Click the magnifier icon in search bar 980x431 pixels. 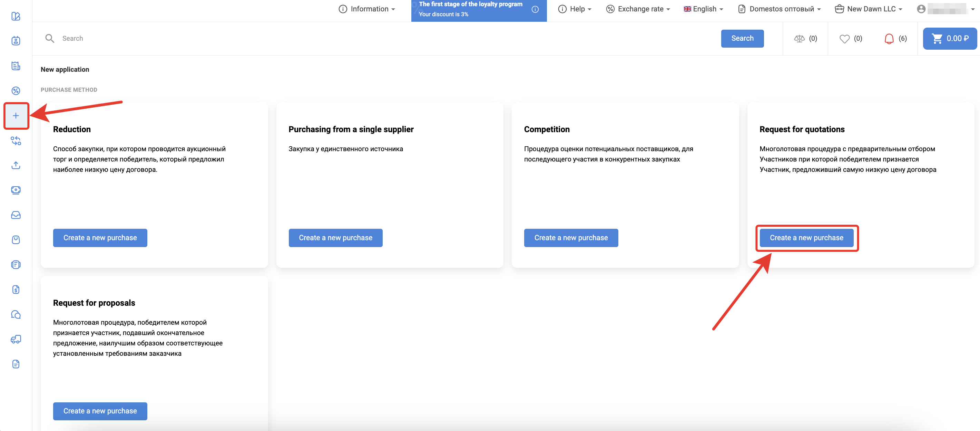[49, 38]
